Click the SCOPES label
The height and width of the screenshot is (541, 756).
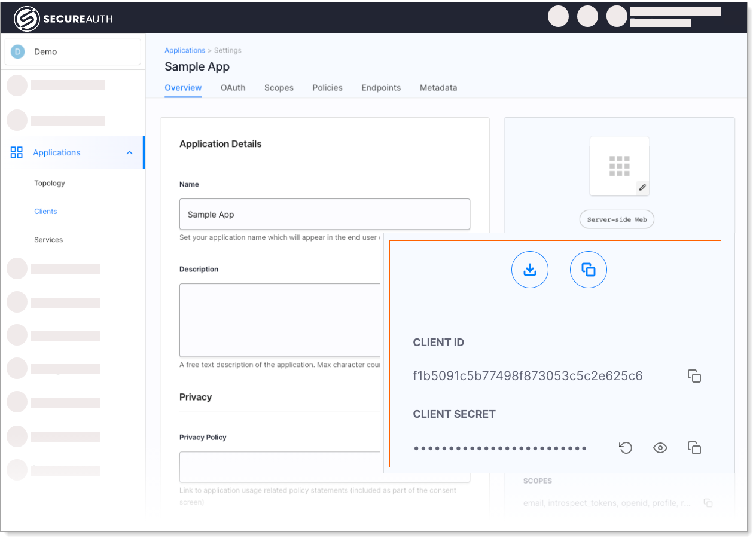point(538,481)
